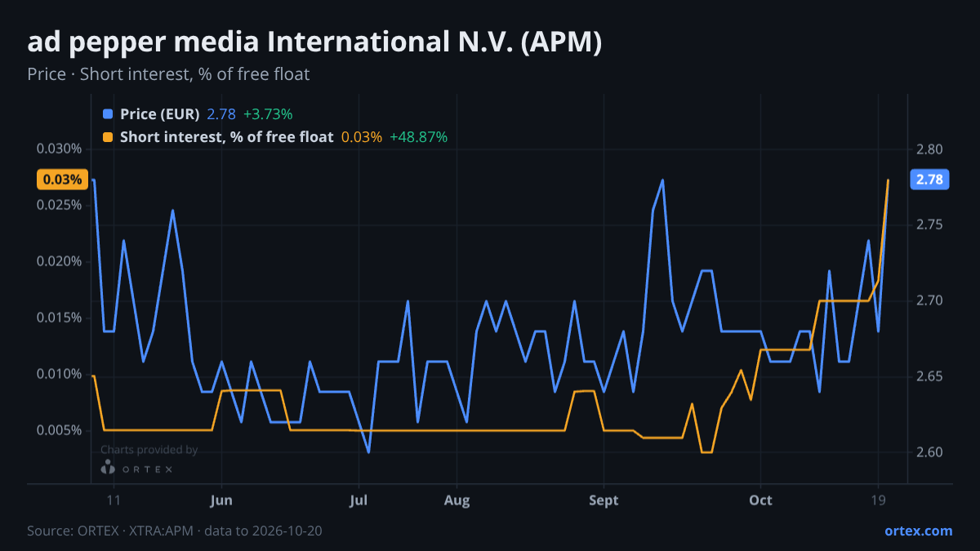
Task: Click the 0.005% left axis label
Action: (59, 430)
